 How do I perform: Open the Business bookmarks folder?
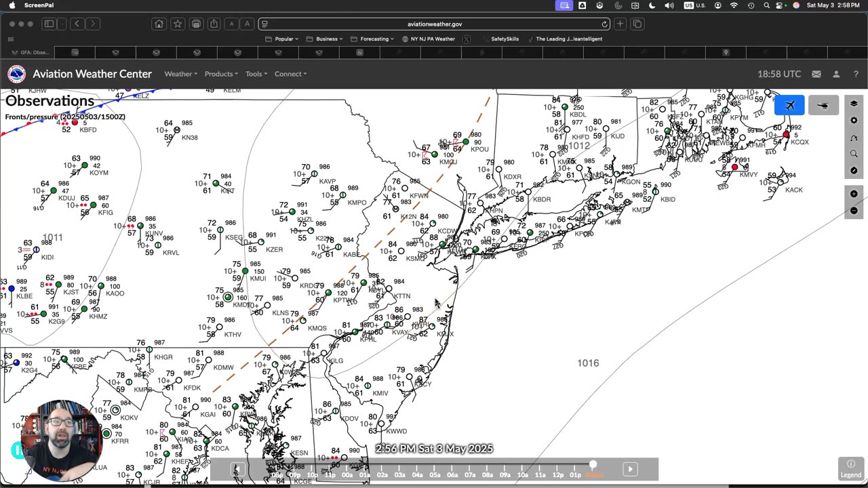click(325, 39)
